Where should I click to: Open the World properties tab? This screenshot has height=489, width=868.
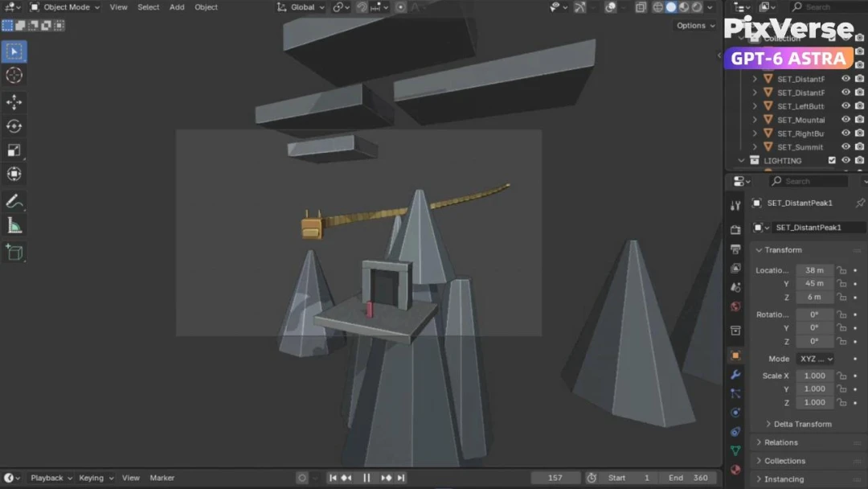735,306
